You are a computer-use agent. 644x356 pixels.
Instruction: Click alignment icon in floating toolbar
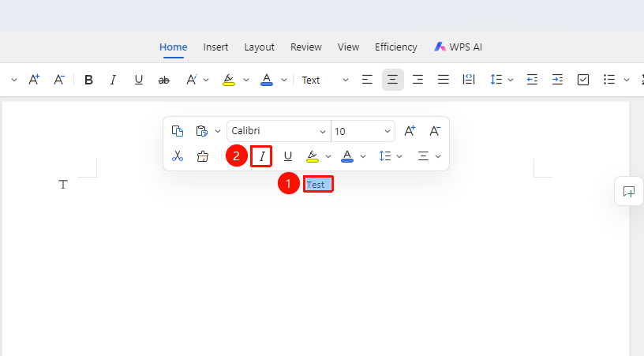(x=424, y=156)
